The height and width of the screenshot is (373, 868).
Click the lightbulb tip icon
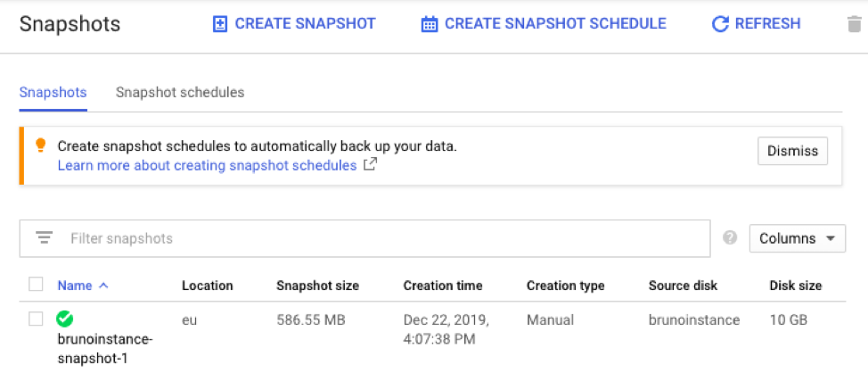pyautogui.click(x=40, y=145)
